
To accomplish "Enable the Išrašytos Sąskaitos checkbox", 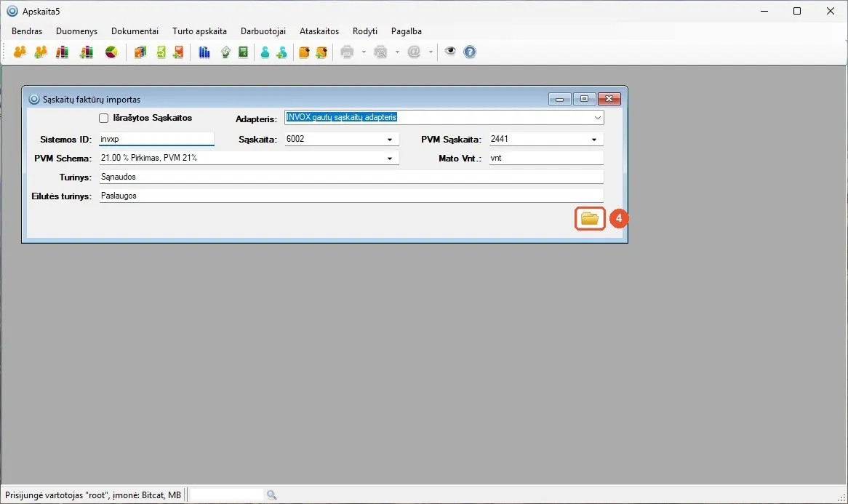I will point(104,118).
